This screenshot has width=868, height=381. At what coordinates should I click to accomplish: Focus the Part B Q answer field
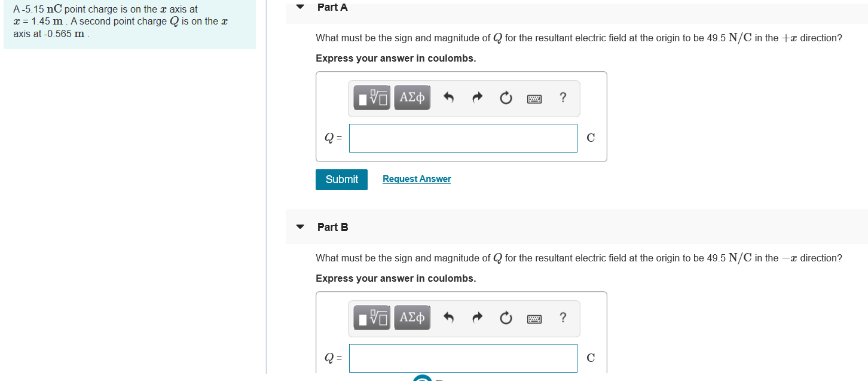pyautogui.click(x=463, y=358)
